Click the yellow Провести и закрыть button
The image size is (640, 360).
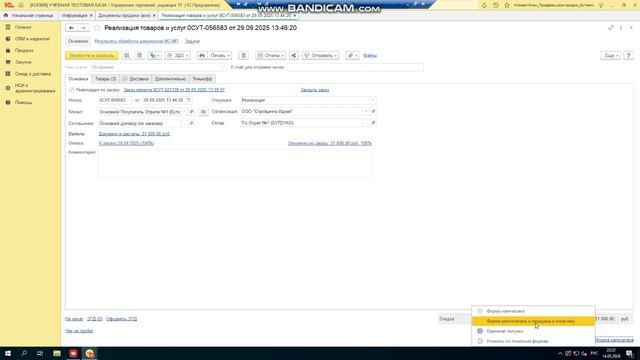[x=92, y=56]
